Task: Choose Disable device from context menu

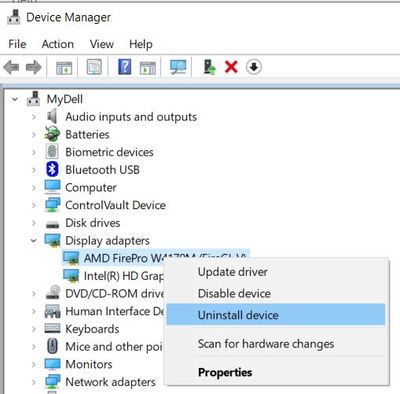Action: [x=276, y=293]
